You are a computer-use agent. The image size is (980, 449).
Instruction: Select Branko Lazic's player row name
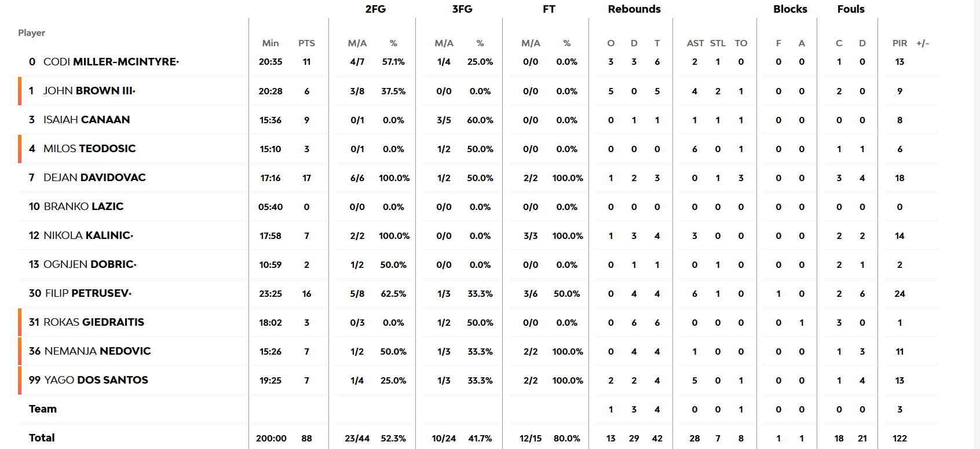click(x=83, y=207)
